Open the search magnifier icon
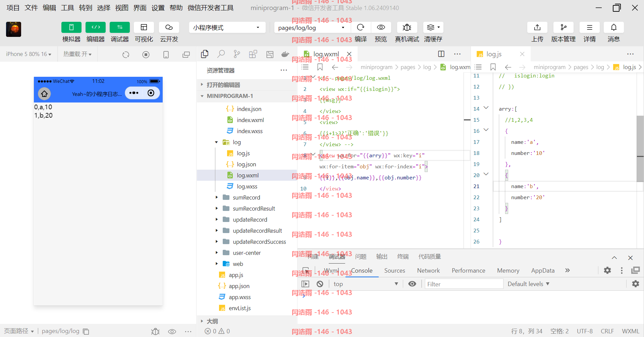The height and width of the screenshot is (337, 644). 221,54
